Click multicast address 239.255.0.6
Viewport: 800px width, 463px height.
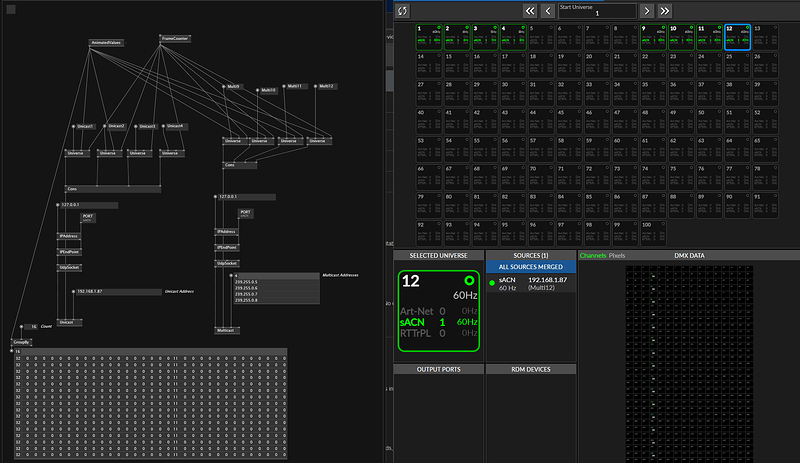(277, 288)
